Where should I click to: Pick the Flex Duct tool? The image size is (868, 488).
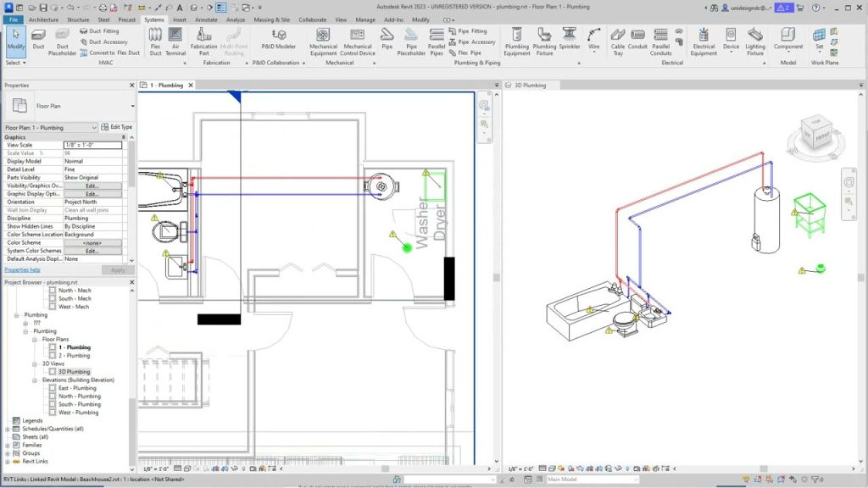(x=156, y=42)
